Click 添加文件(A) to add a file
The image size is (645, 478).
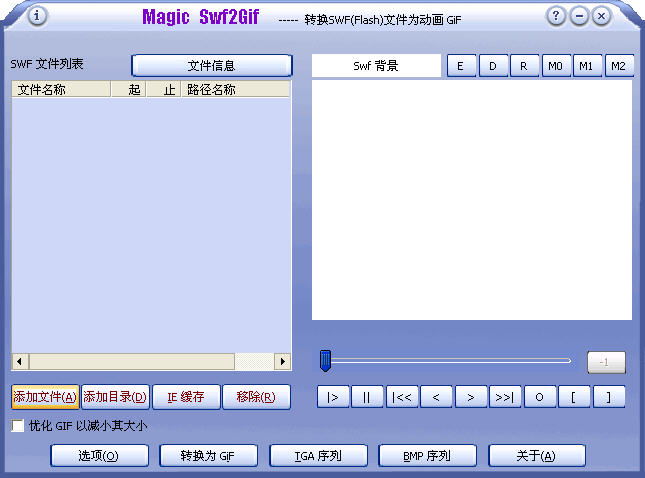coord(45,397)
